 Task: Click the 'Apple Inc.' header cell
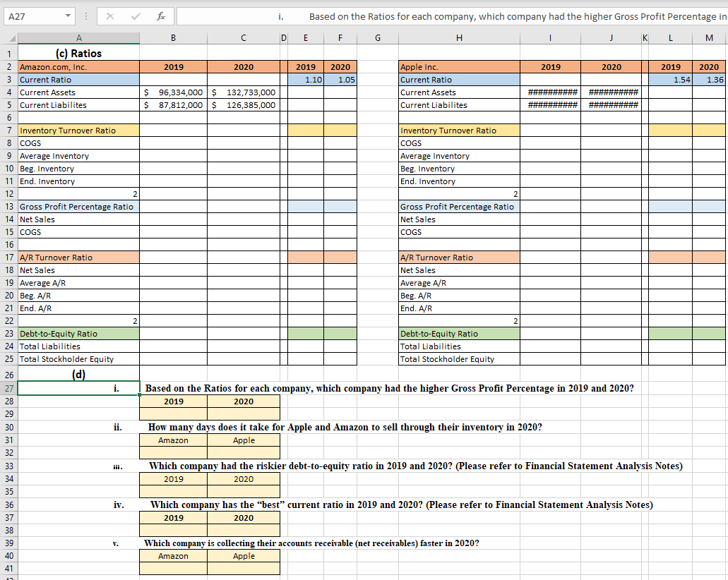[x=459, y=67]
